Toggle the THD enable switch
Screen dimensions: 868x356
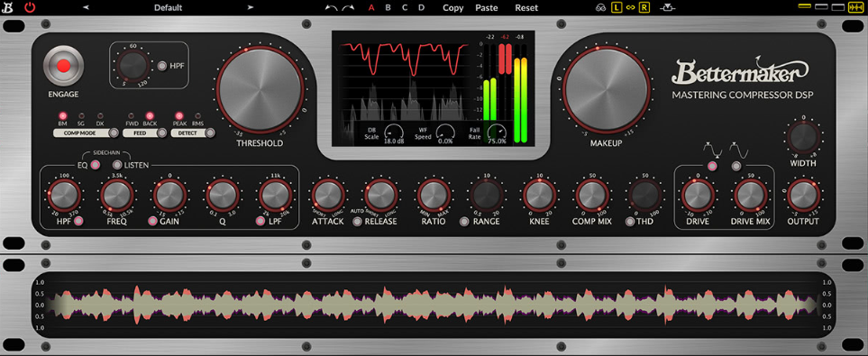point(629,222)
